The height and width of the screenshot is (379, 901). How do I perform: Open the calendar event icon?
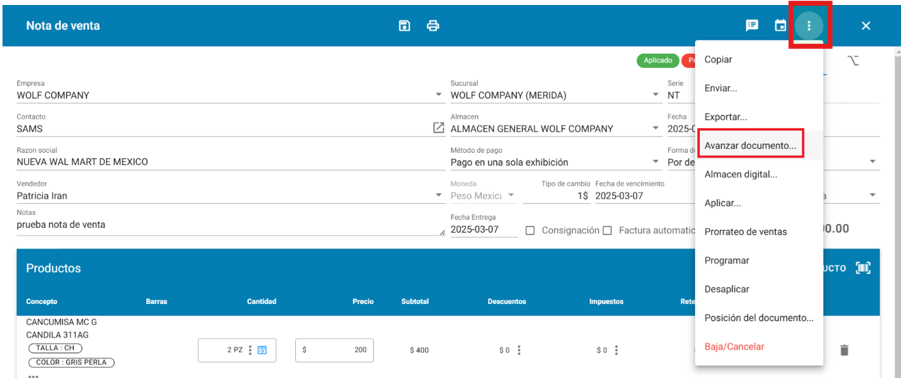pyautogui.click(x=780, y=25)
